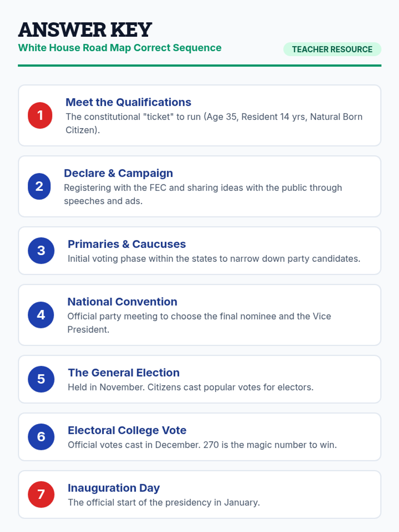Click the green header divider line
399x532 pixels.
click(x=199, y=66)
